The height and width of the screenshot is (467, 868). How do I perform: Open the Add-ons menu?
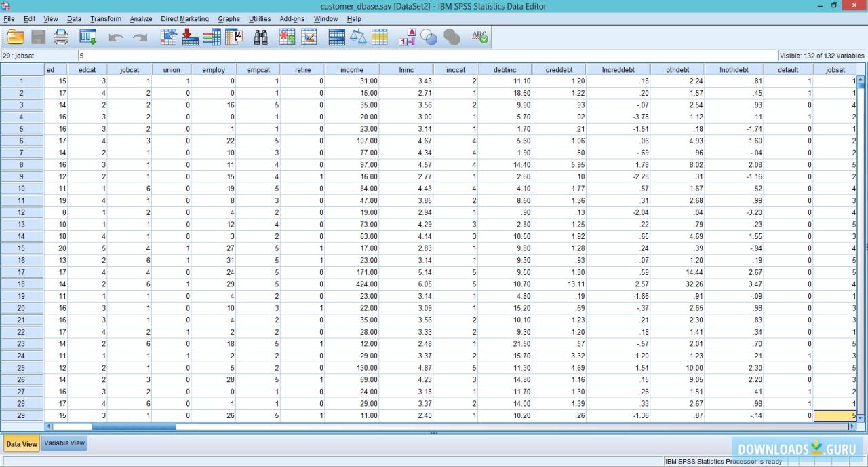click(292, 19)
